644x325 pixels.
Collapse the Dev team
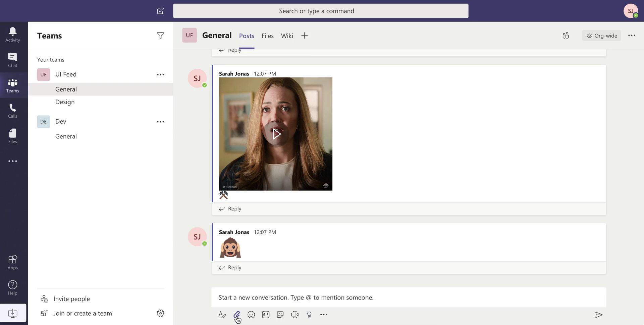point(61,121)
